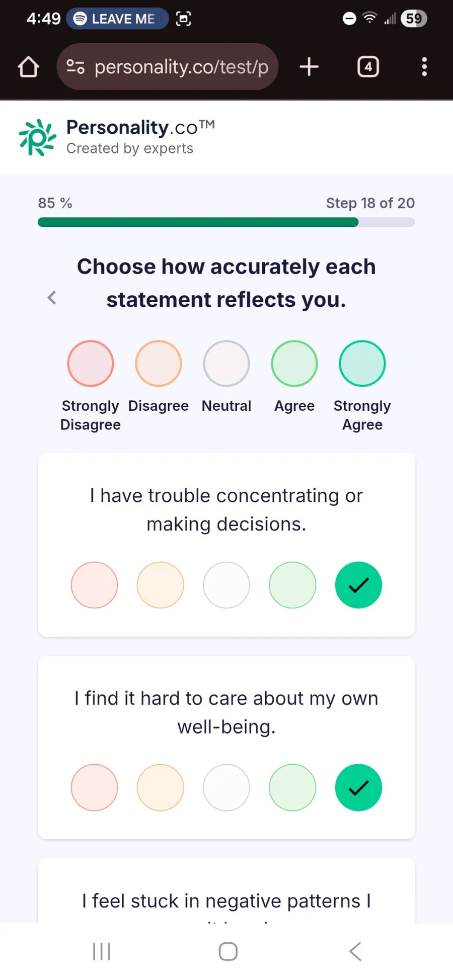Tap the site info icon in address bar

coord(75,67)
